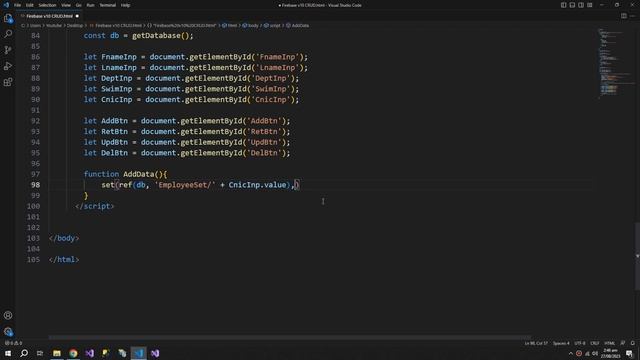The width and height of the screenshot is (640, 360).
Task: Click the vertical editor scrollbar
Action: point(637,256)
